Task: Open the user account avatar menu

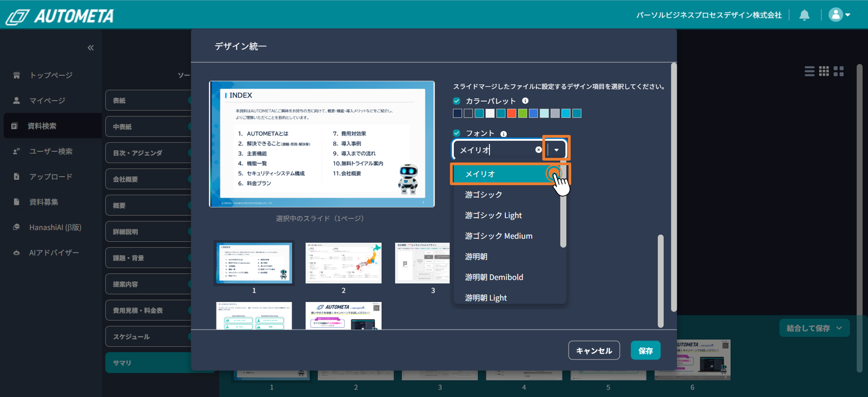Action: [x=839, y=15]
